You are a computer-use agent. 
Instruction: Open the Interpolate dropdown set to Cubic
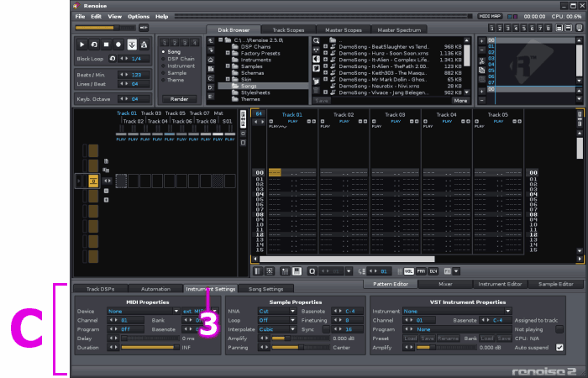click(x=277, y=329)
